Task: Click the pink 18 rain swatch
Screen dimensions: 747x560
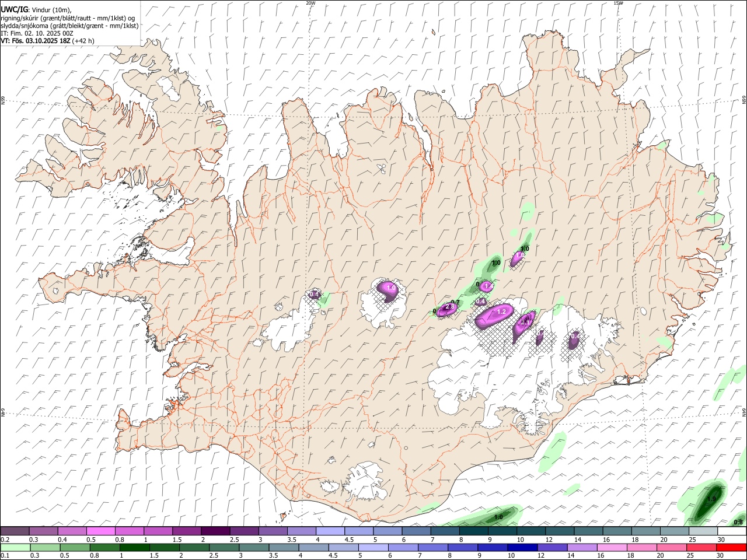Action: [x=641, y=547]
